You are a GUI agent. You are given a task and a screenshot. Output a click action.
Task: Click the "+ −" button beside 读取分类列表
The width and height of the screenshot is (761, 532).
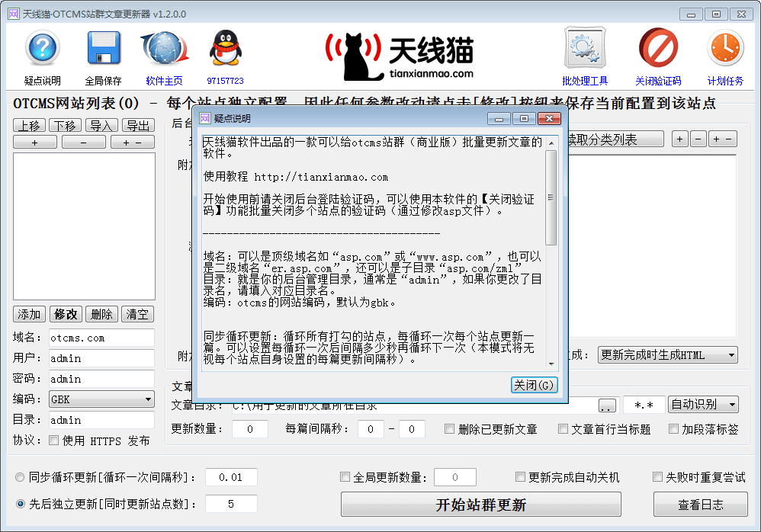(723, 139)
